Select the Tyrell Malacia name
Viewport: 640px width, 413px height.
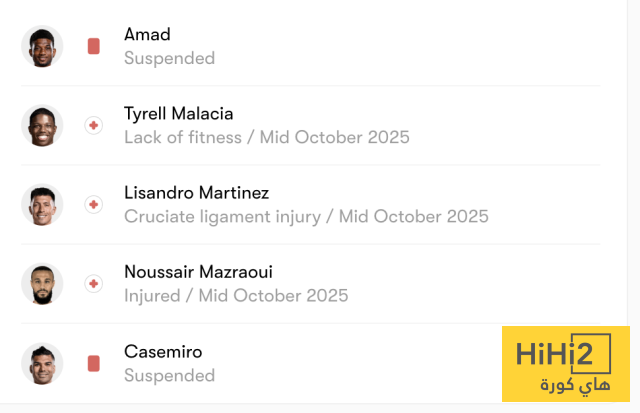tap(178, 114)
